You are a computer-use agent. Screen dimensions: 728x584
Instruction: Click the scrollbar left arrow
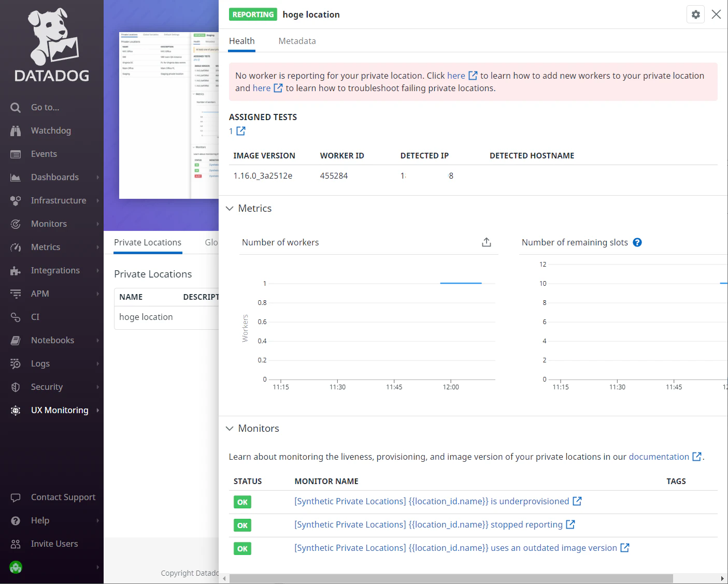(224, 578)
